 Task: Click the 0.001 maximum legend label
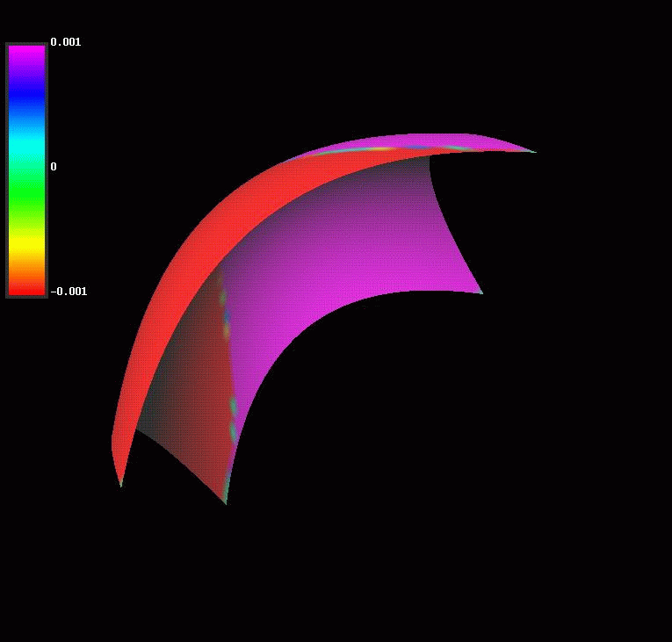click(x=66, y=42)
